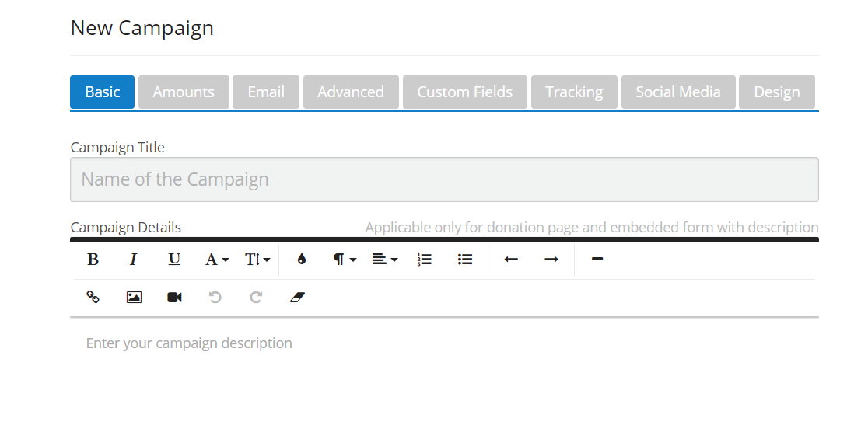Open the font size dropdown
The image size is (868, 439).
pos(257,260)
